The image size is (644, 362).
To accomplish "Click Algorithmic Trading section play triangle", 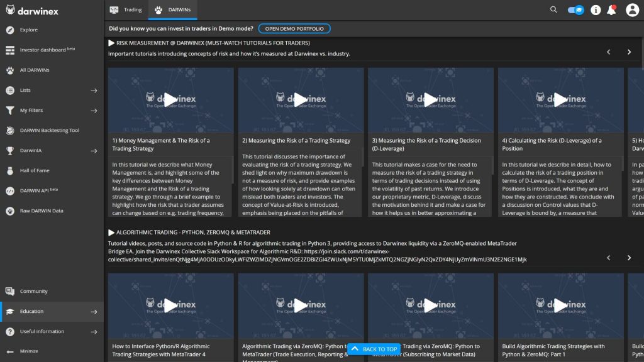I will click(x=111, y=233).
